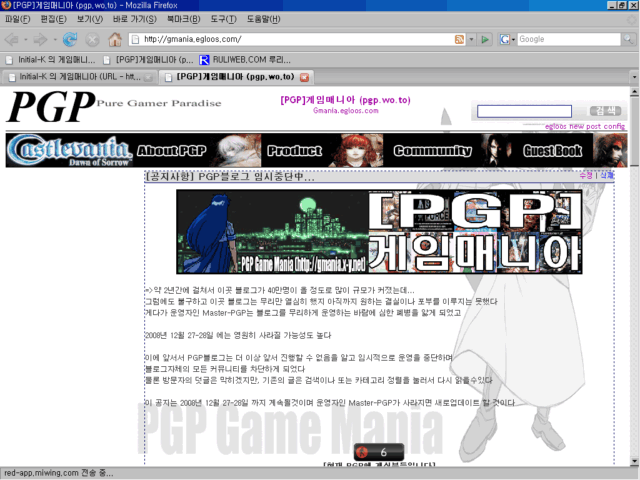Click the RSS feed icon in address bar
The image size is (640, 480).
pos(459,39)
